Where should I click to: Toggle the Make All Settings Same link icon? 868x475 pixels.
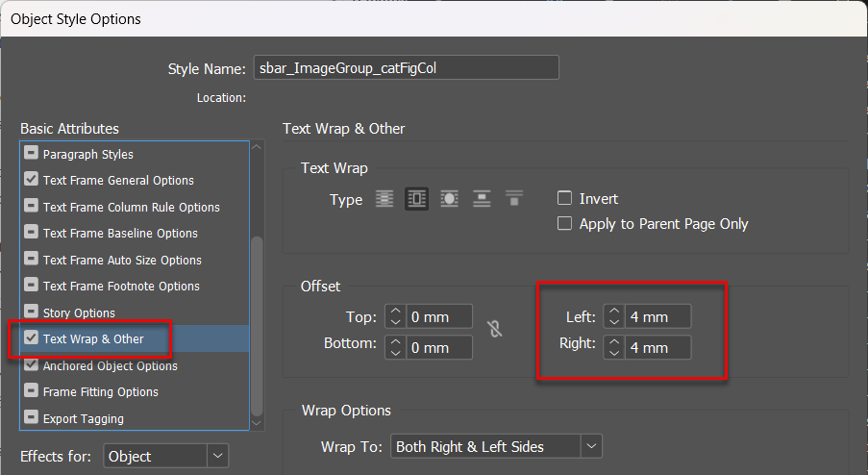click(x=495, y=329)
